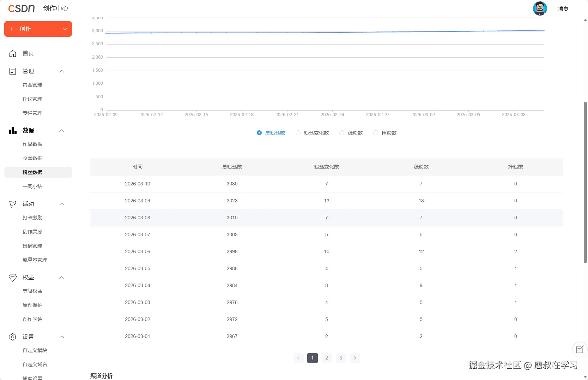
Task: Click the next page arrow button
Action: coord(355,358)
